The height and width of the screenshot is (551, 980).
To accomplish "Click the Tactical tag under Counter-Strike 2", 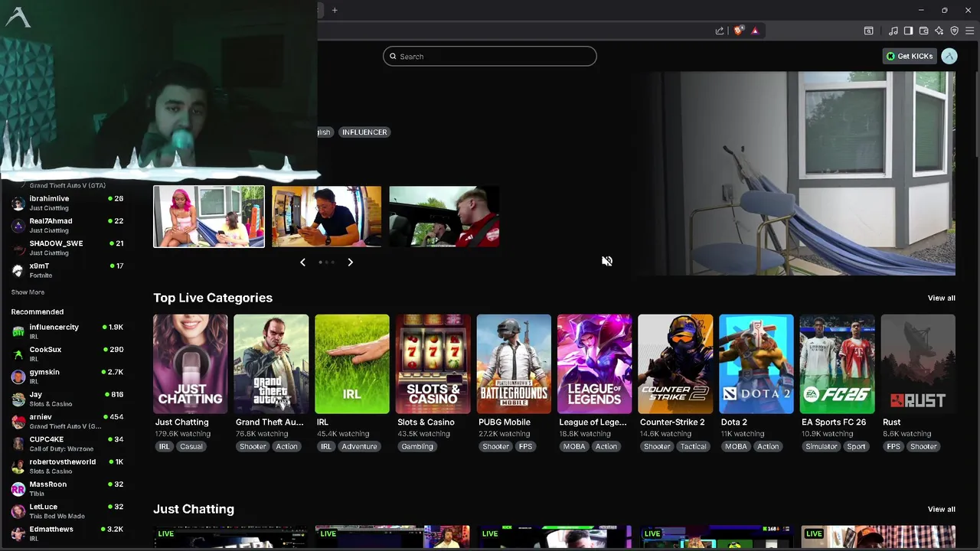I will [694, 446].
